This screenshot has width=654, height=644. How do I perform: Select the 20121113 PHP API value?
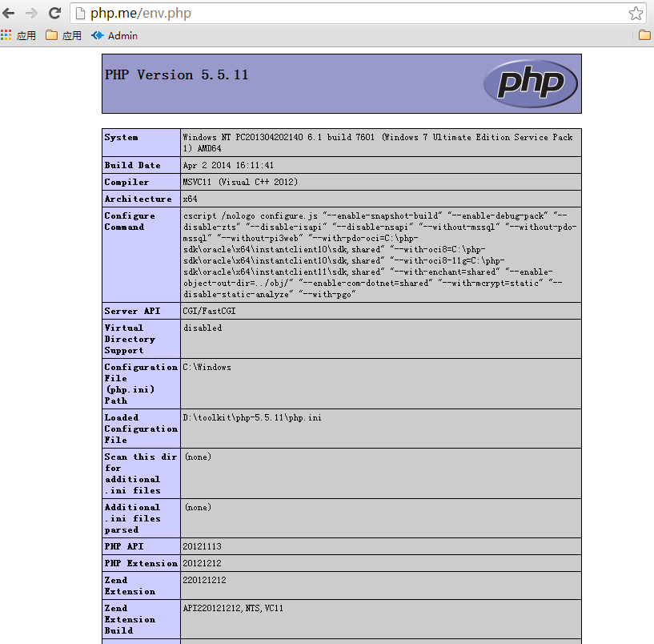click(203, 546)
